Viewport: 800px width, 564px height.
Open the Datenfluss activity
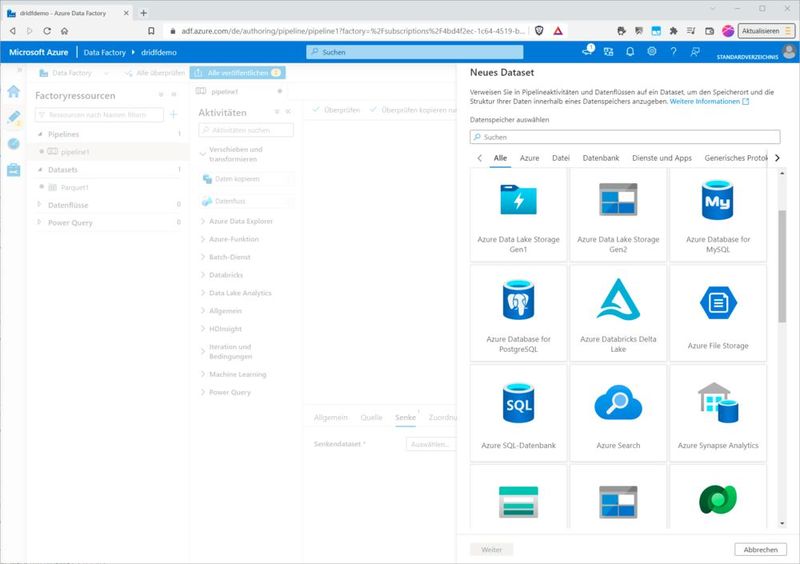[247, 201]
